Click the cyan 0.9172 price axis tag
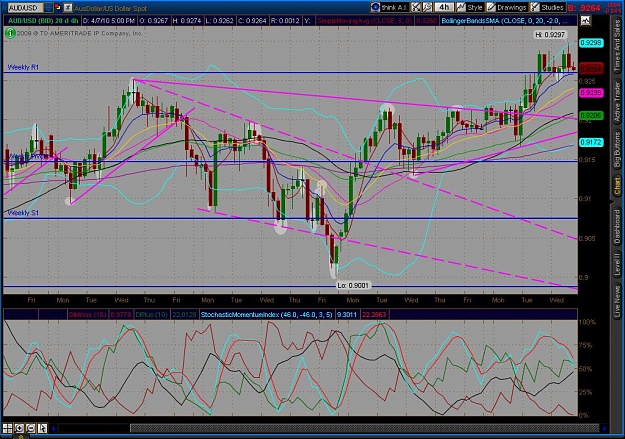625x439 pixels. coord(591,142)
